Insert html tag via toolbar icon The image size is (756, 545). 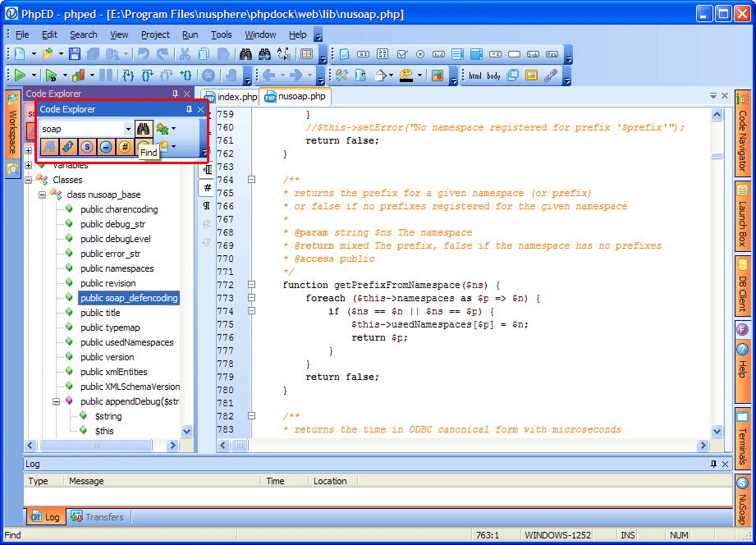[x=475, y=76]
